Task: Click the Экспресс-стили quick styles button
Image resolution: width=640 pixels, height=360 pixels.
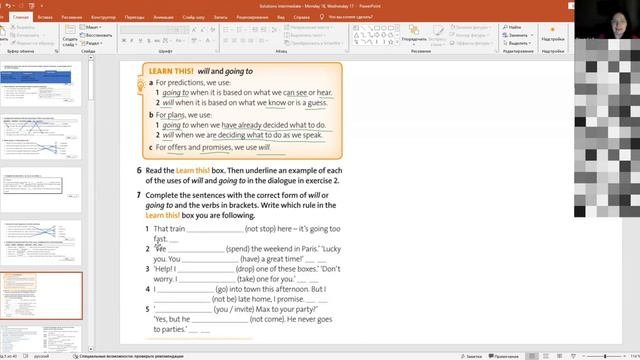Action: click(438, 35)
